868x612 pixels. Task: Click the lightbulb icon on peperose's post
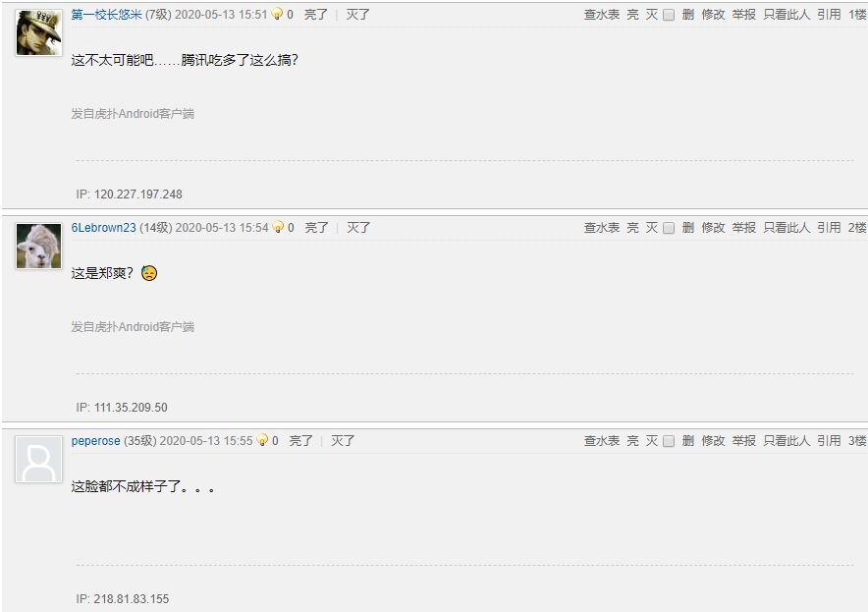coord(263,440)
